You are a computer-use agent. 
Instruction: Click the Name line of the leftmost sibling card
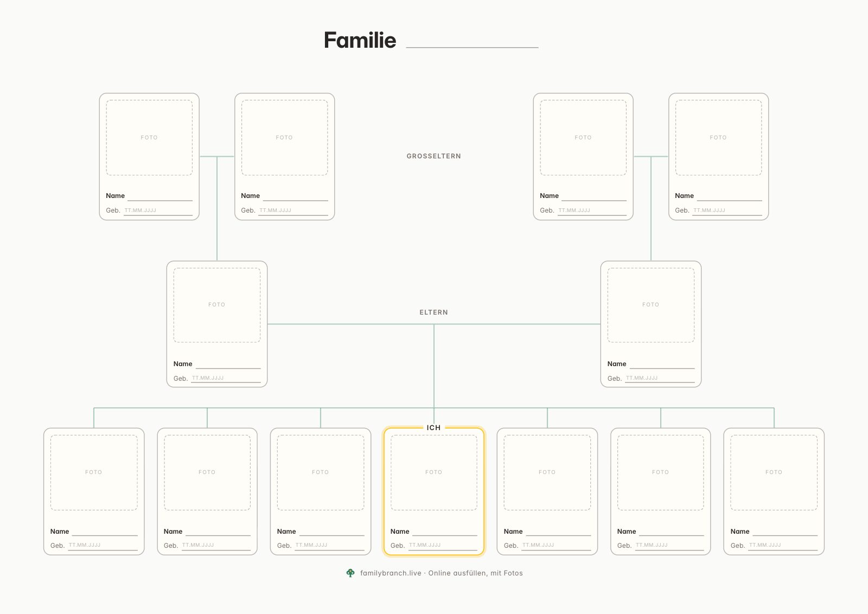click(x=105, y=535)
